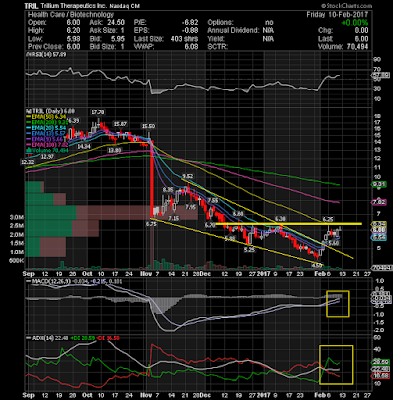Click the 17.70 peak price label

pyautogui.click(x=98, y=112)
